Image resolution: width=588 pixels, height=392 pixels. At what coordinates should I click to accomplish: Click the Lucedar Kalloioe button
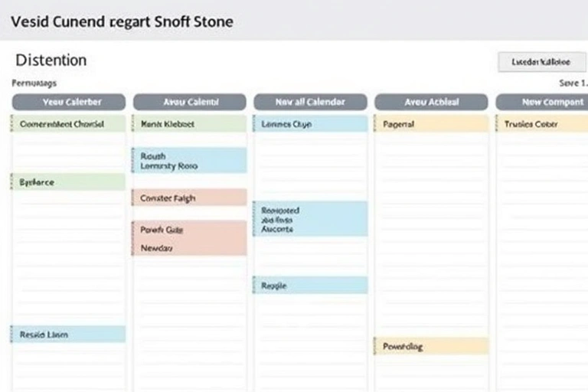[542, 62]
